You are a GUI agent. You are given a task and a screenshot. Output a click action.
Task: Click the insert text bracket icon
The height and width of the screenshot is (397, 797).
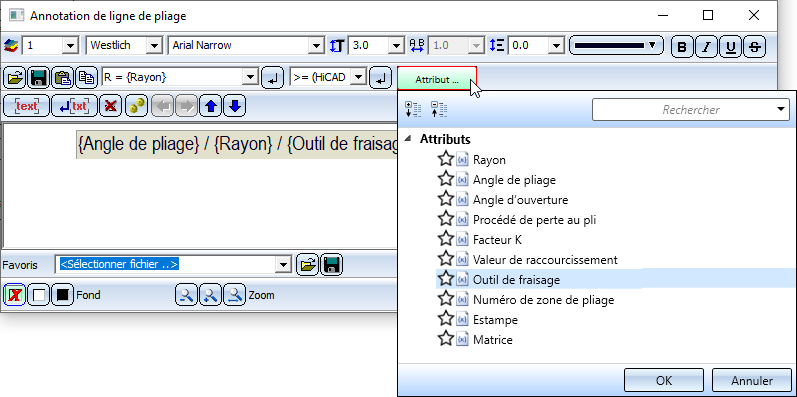[26, 106]
